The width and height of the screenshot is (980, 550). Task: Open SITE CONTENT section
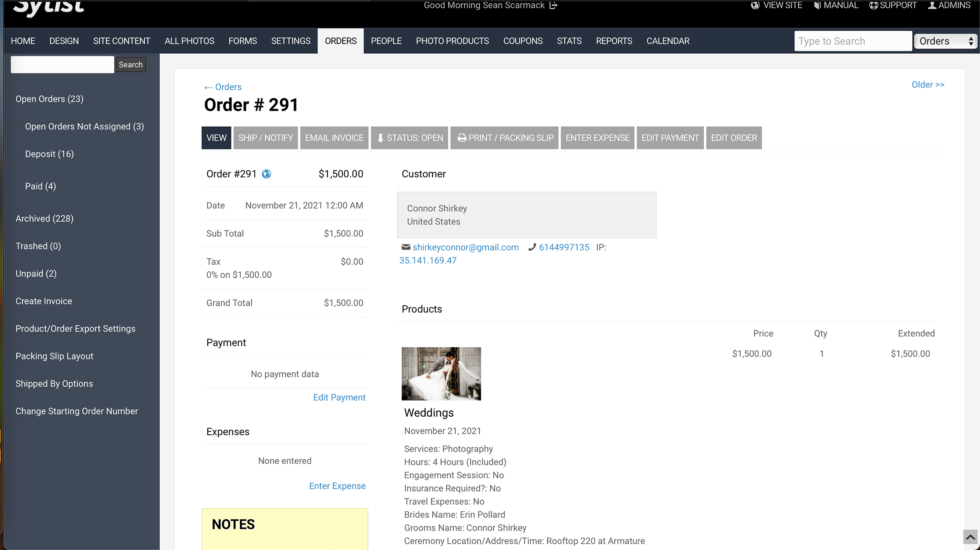[x=122, y=41]
